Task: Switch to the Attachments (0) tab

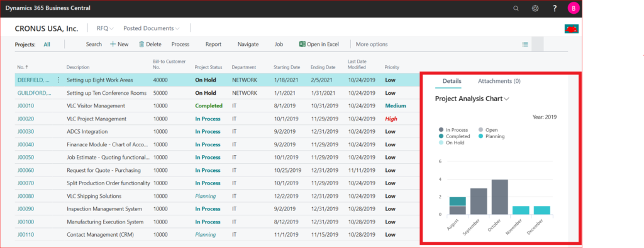Action: [x=499, y=81]
